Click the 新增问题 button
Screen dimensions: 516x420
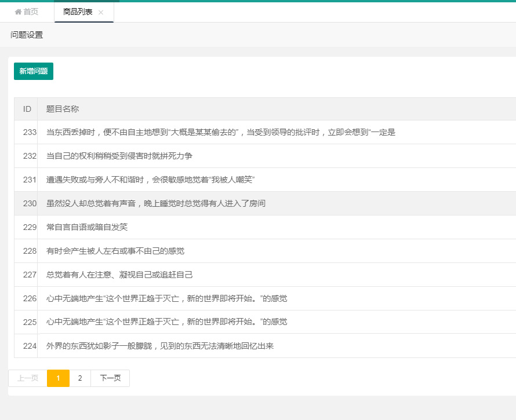coord(34,71)
